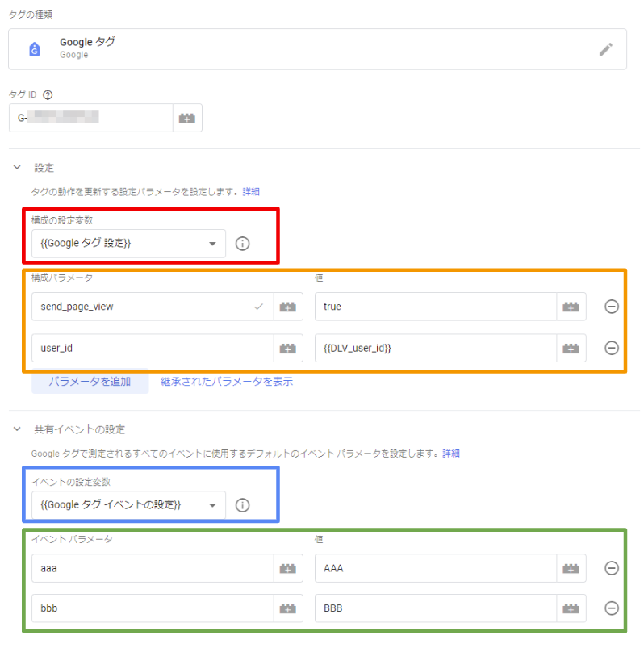
Task: Show info for 構成の設定変数
Action: [243, 244]
